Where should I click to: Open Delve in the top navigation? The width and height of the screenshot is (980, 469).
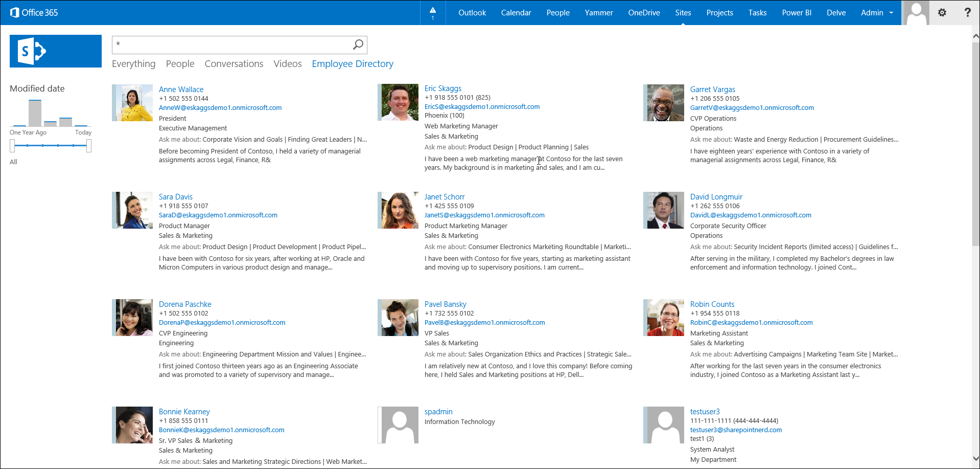pyautogui.click(x=836, y=12)
